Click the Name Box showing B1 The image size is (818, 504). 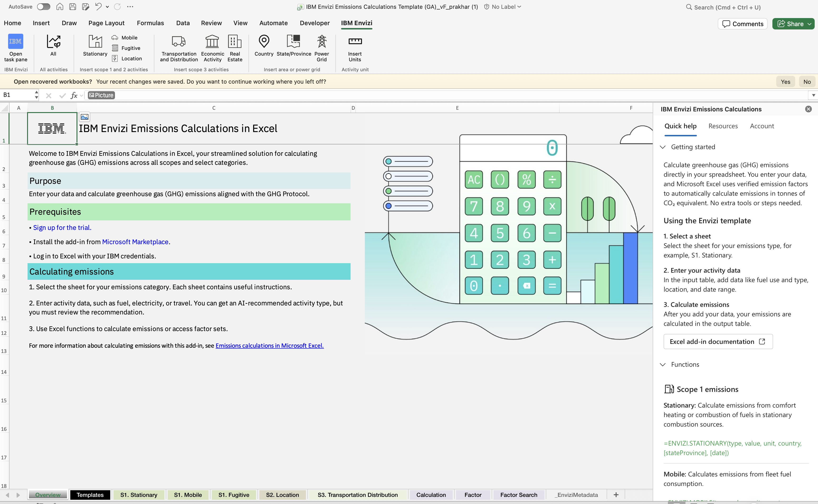click(x=17, y=95)
